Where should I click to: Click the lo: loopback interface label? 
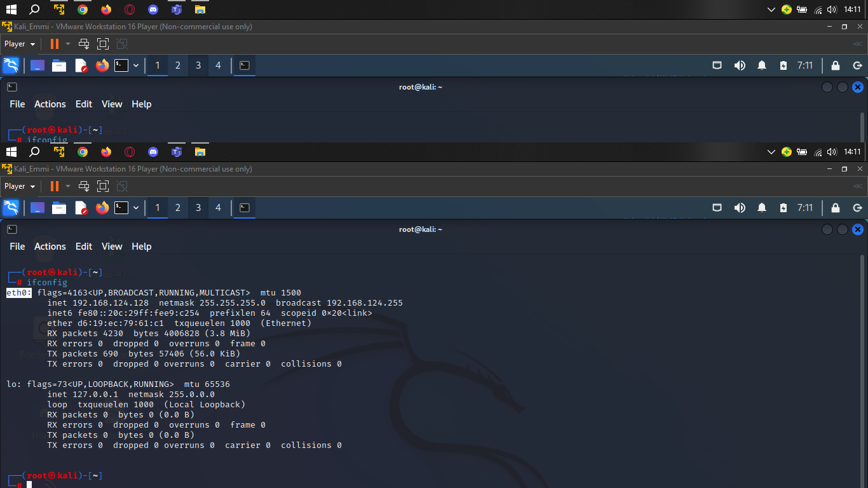pyautogui.click(x=14, y=384)
